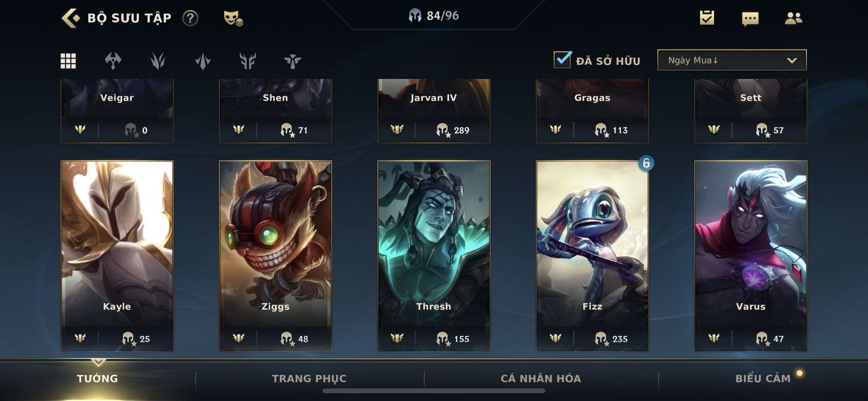Open the question mark help icon
This screenshot has width=868, height=401.
[x=190, y=18]
